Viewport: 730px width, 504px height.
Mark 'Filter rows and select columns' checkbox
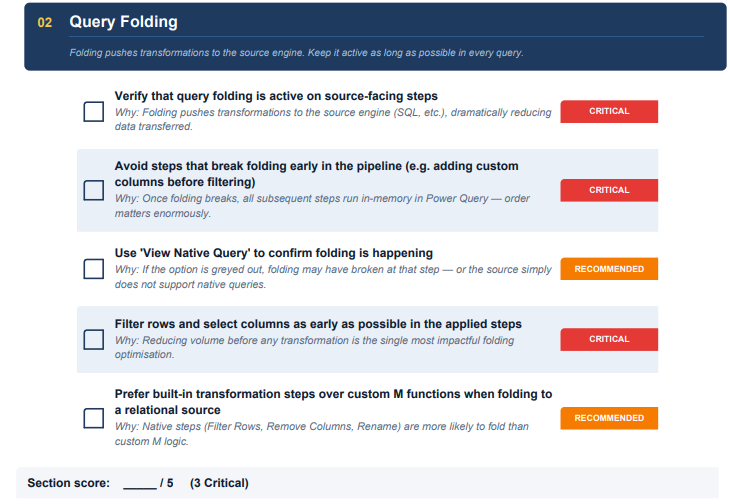(93, 339)
